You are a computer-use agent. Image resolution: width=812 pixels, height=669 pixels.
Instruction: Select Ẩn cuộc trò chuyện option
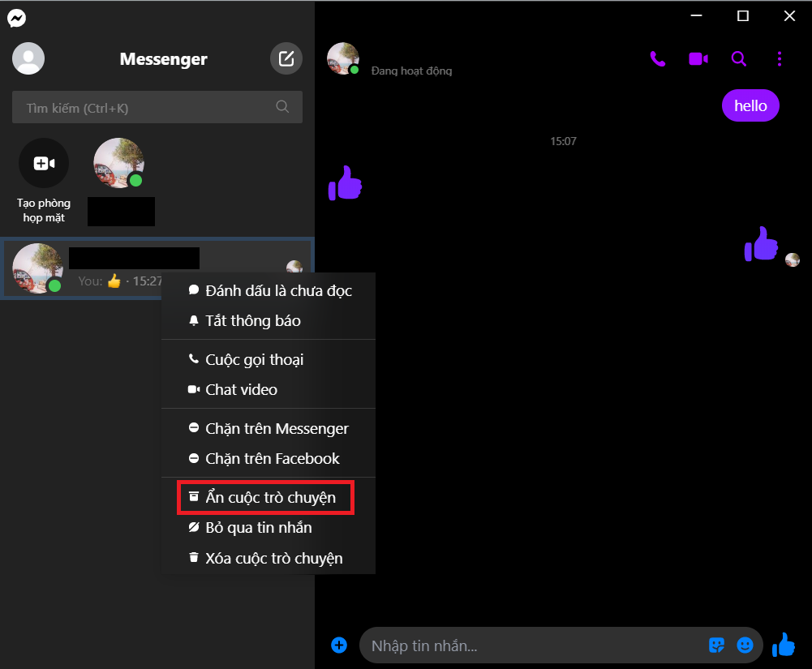click(x=269, y=498)
